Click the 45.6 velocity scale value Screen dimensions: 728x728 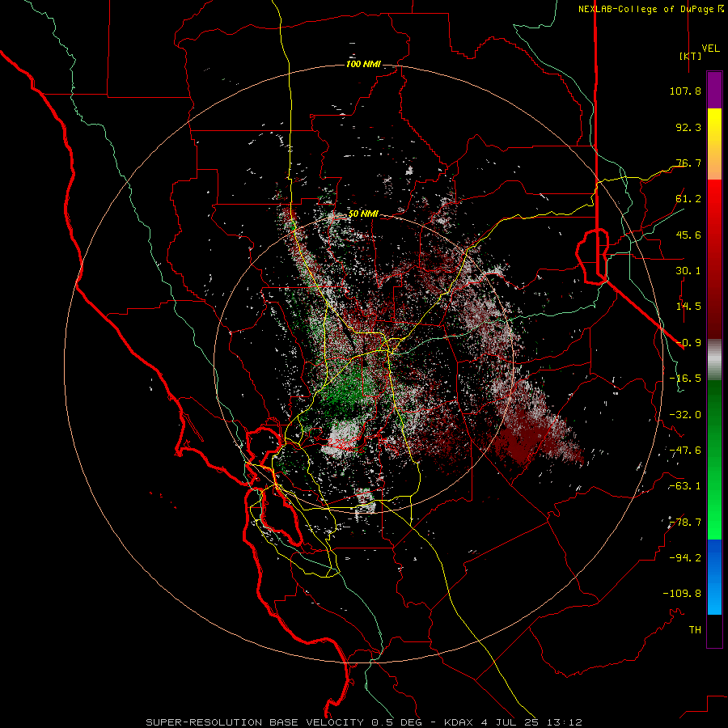688,235
